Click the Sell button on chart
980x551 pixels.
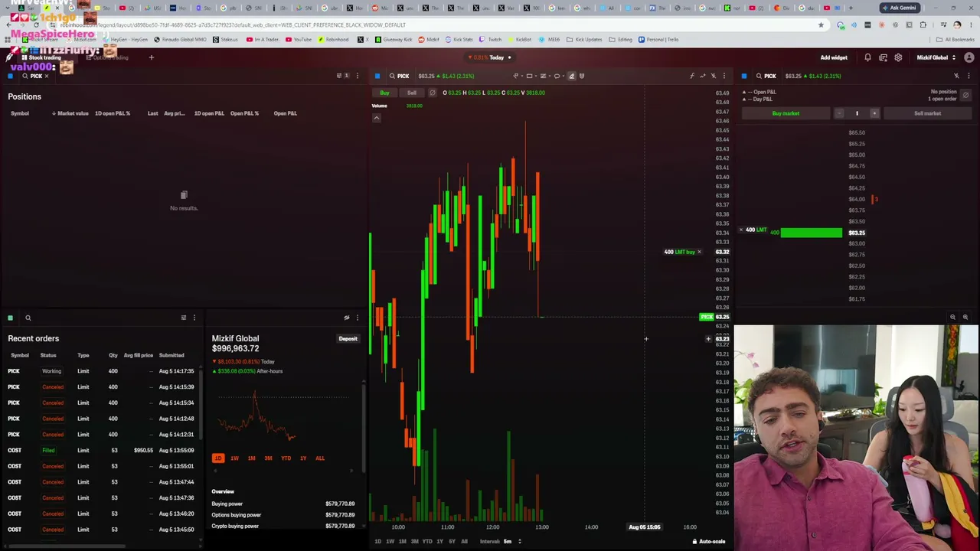click(x=412, y=93)
